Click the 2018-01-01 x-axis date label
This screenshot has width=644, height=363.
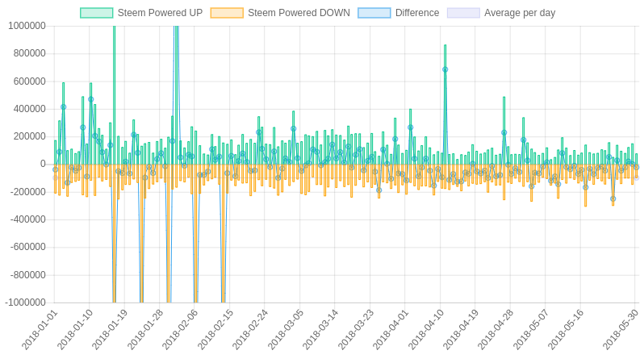click(x=39, y=330)
